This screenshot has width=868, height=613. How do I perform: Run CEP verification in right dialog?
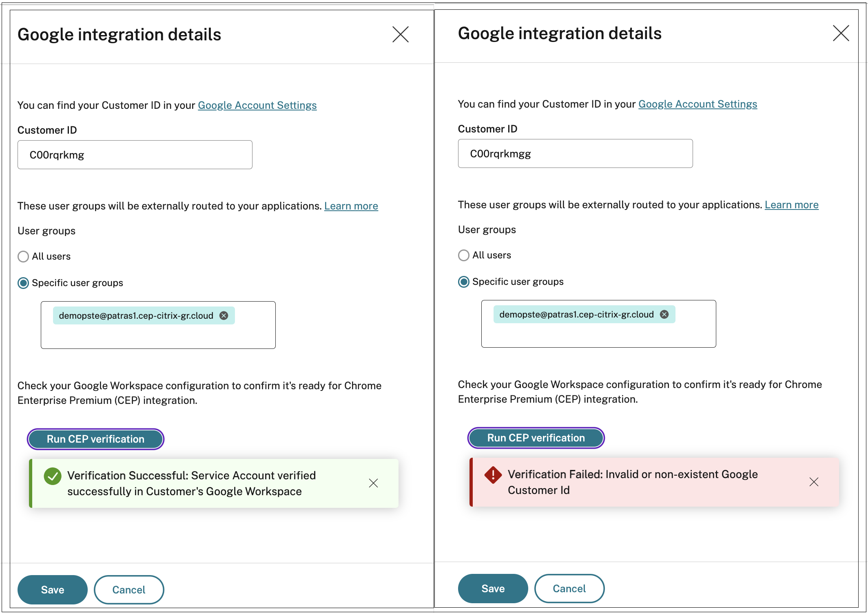point(536,438)
